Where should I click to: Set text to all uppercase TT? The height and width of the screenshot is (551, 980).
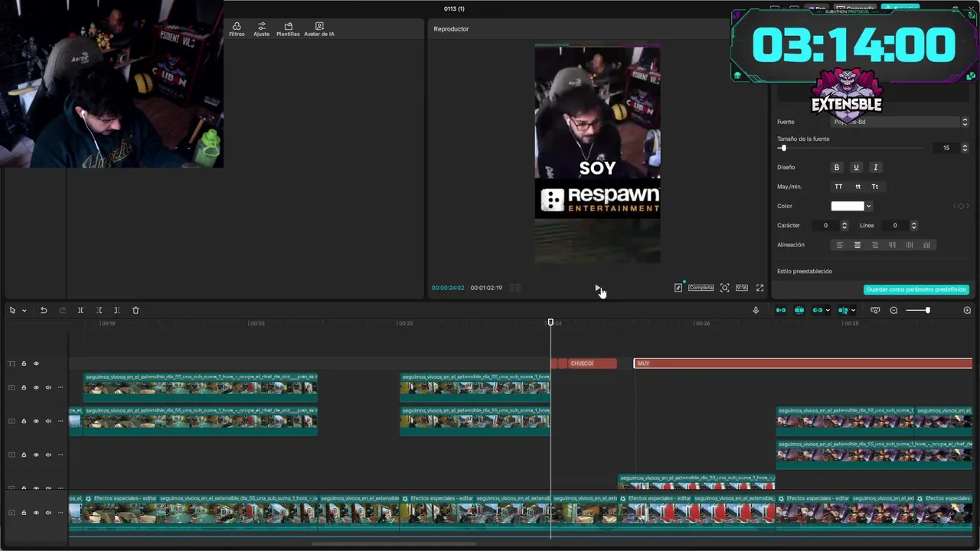pyautogui.click(x=838, y=187)
